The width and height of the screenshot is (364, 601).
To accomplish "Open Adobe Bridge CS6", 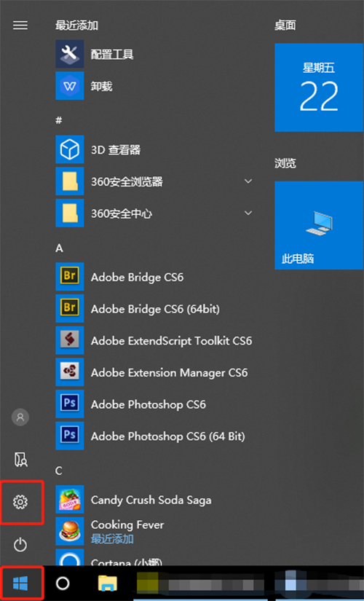I will pos(154,277).
